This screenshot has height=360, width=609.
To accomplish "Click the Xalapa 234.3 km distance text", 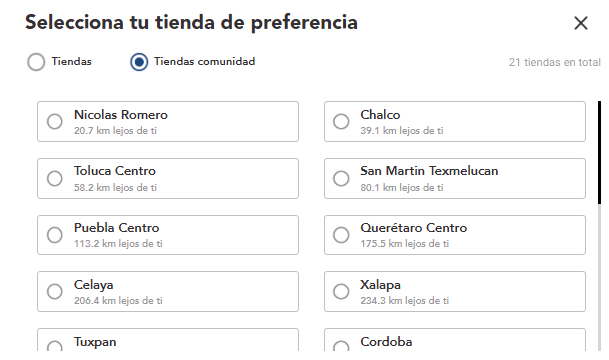I will (x=404, y=301).
